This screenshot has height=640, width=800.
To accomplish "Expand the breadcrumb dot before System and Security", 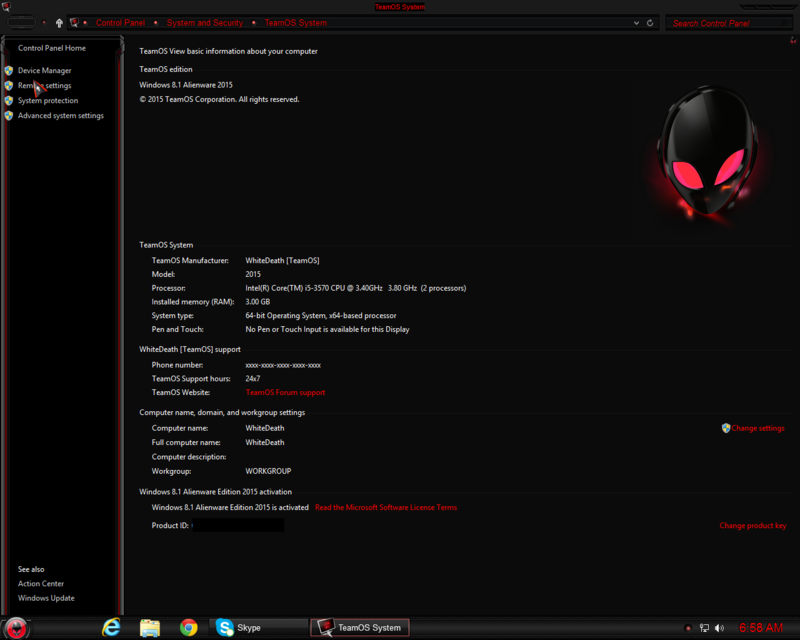I will tap(156, 22).
